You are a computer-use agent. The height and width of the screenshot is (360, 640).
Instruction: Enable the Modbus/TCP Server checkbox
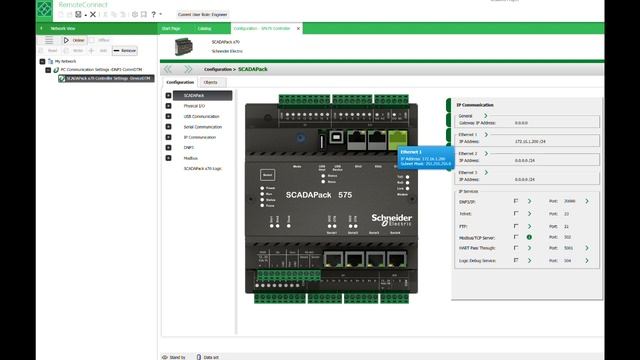click(516, 237)
